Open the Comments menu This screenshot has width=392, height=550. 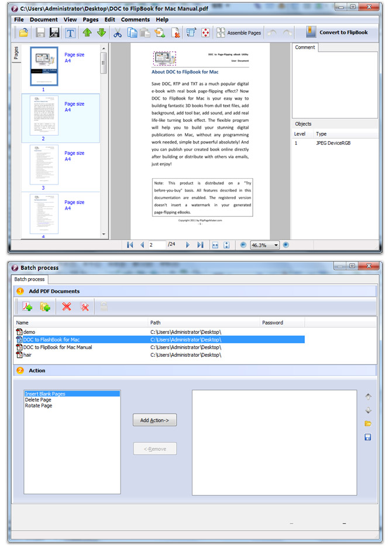point(135,20)
